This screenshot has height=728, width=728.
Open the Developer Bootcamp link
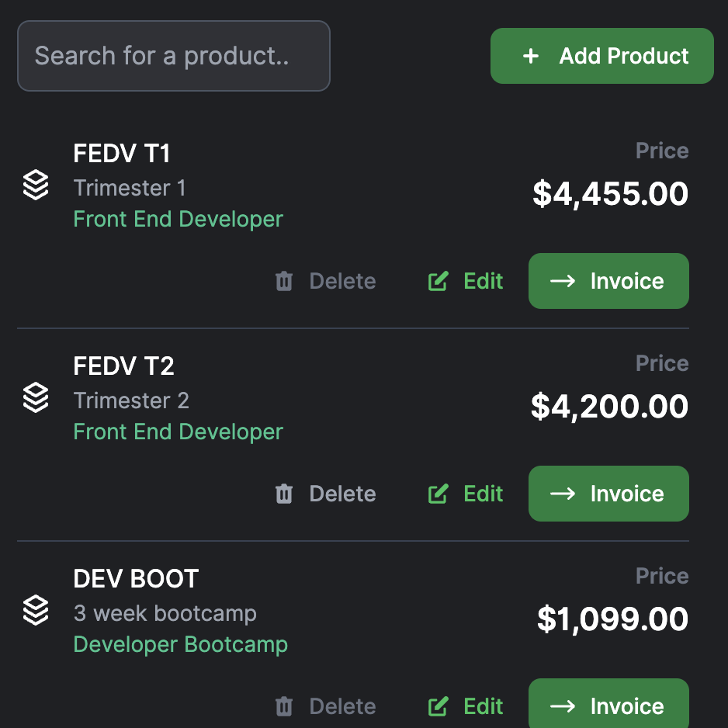pos(181,644)
